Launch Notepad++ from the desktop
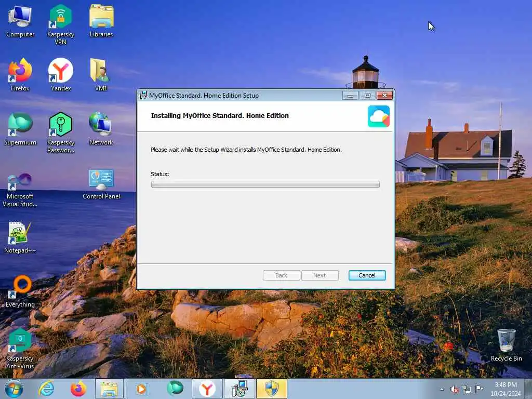532x399 pixels. (20, 238)
